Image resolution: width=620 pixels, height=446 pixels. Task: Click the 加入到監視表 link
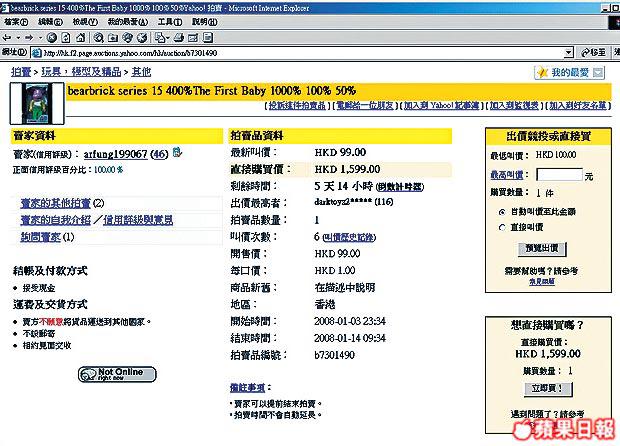coord(514,106)
